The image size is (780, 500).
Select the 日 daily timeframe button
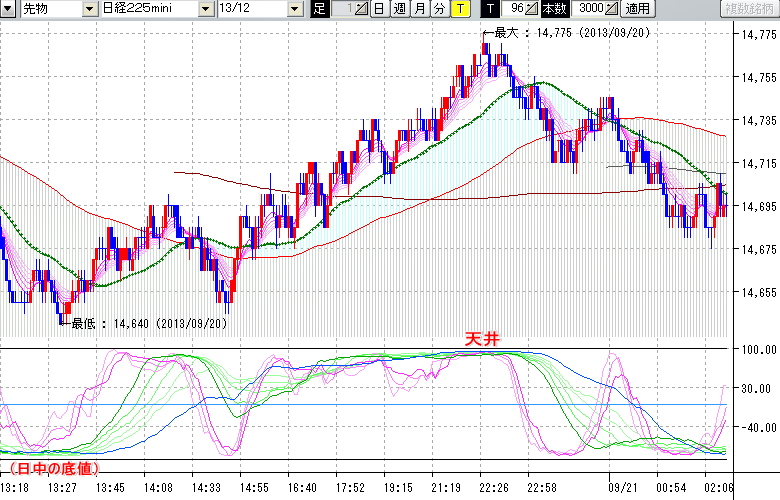point(379,9)
